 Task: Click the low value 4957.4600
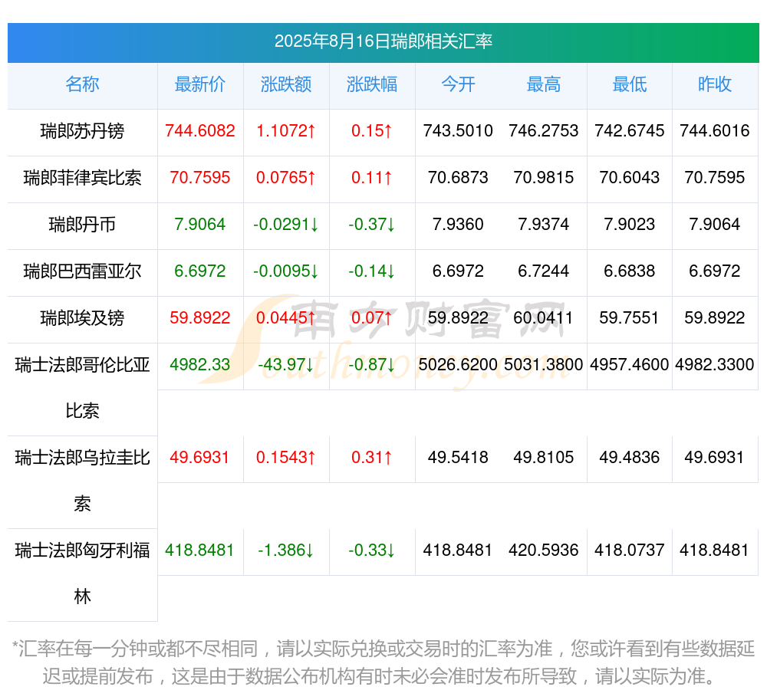click(630, 365)
